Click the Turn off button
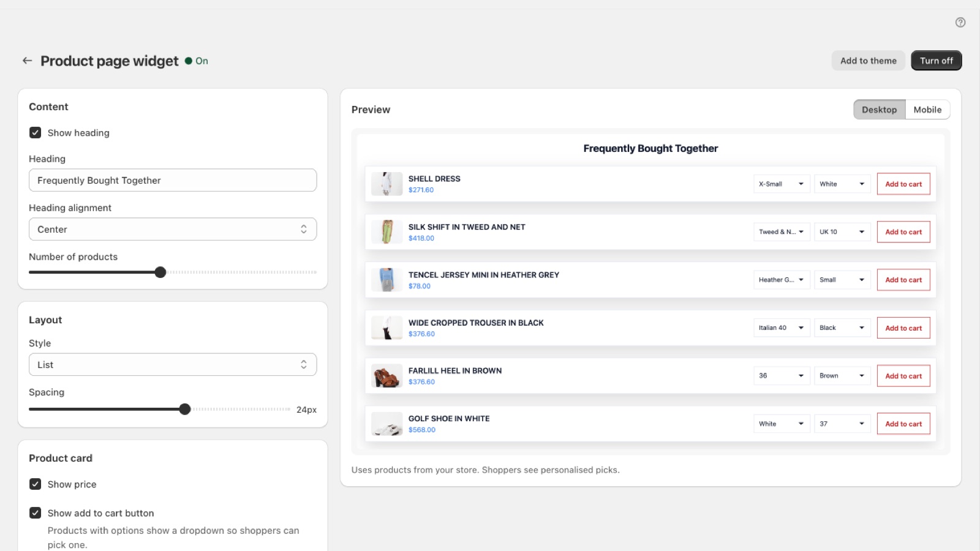Viewport: 980px width, 551px height. coord(937,61)
